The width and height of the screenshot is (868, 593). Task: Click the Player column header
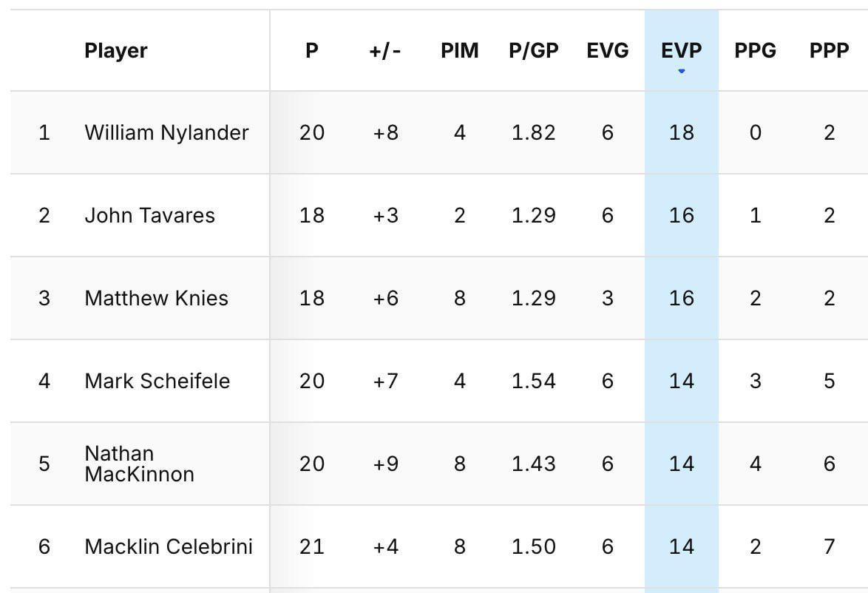[115, 50]
